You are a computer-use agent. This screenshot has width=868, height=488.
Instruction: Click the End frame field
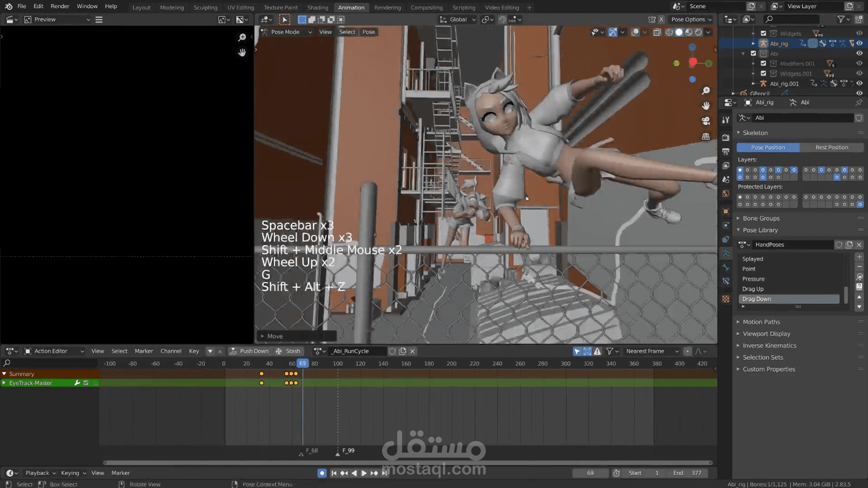(x=687, y=473)
